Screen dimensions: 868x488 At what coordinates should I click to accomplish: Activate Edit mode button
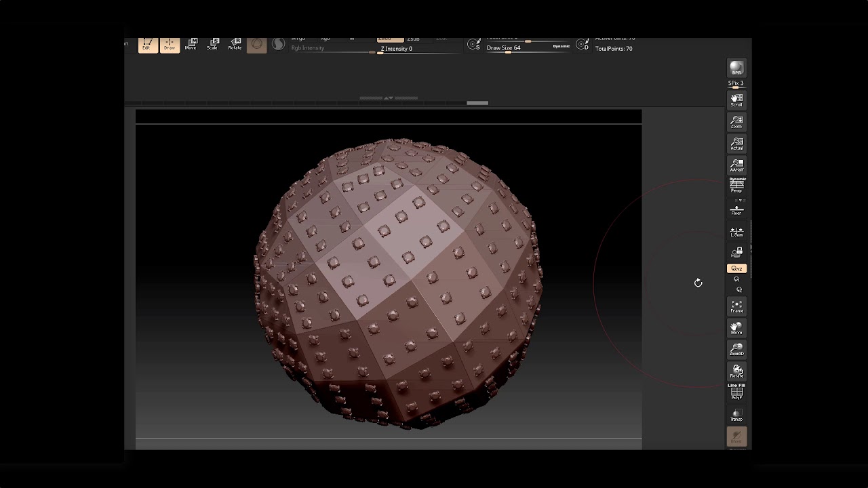[x=148, y=45]
